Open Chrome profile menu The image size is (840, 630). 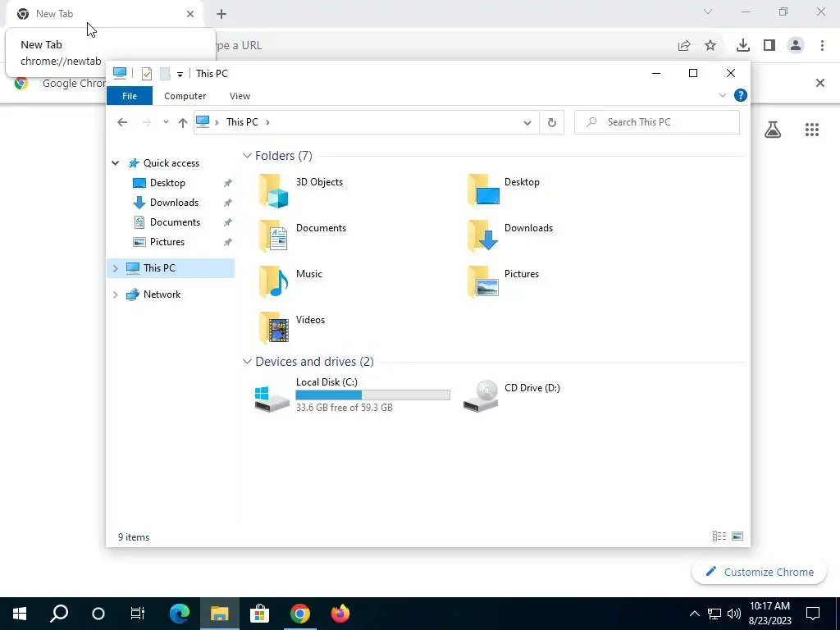(x=796, y=46)
